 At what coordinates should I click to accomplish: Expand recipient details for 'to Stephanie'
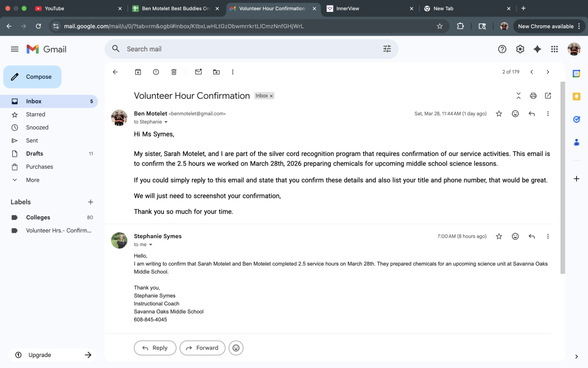click(166, 122)
